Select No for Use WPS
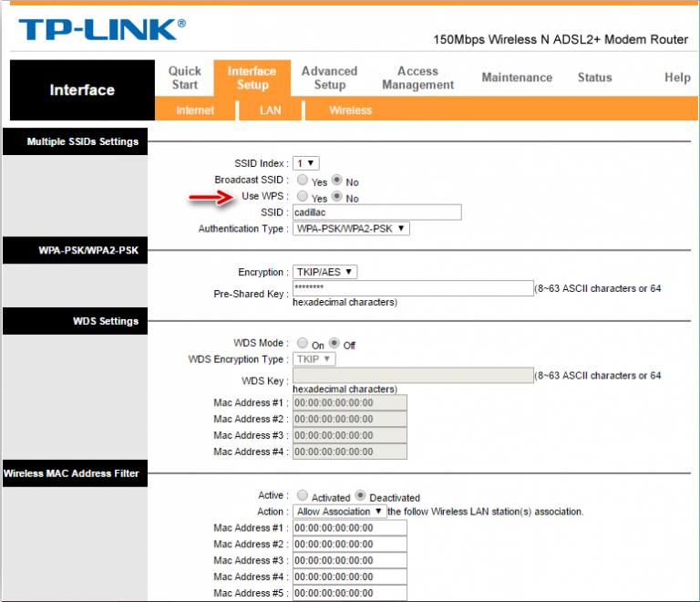The width and height of the screenshot is (700, 602). pyautogui.click(x=337, y=195)
